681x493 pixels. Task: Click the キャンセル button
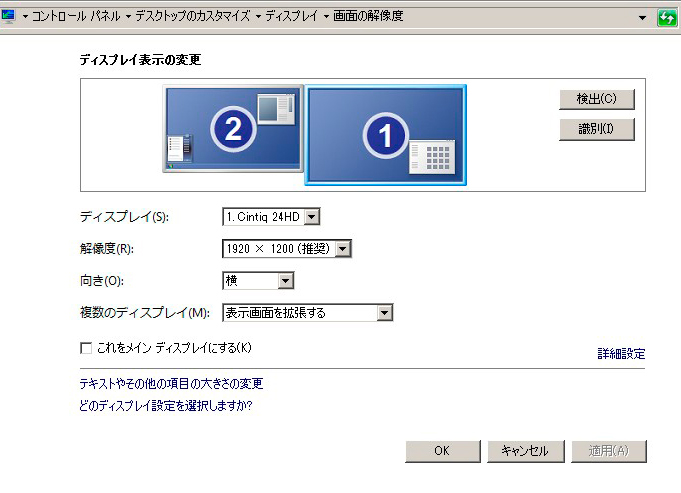[526, 451]
